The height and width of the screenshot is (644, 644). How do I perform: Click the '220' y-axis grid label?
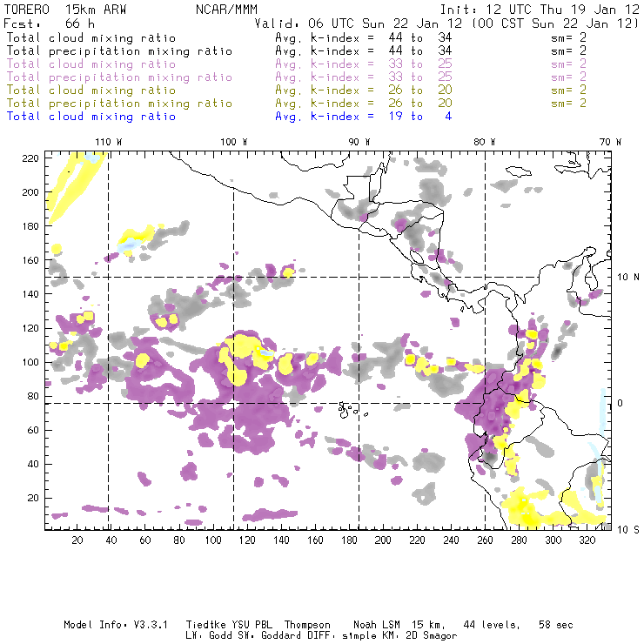(x=30, y=158)
